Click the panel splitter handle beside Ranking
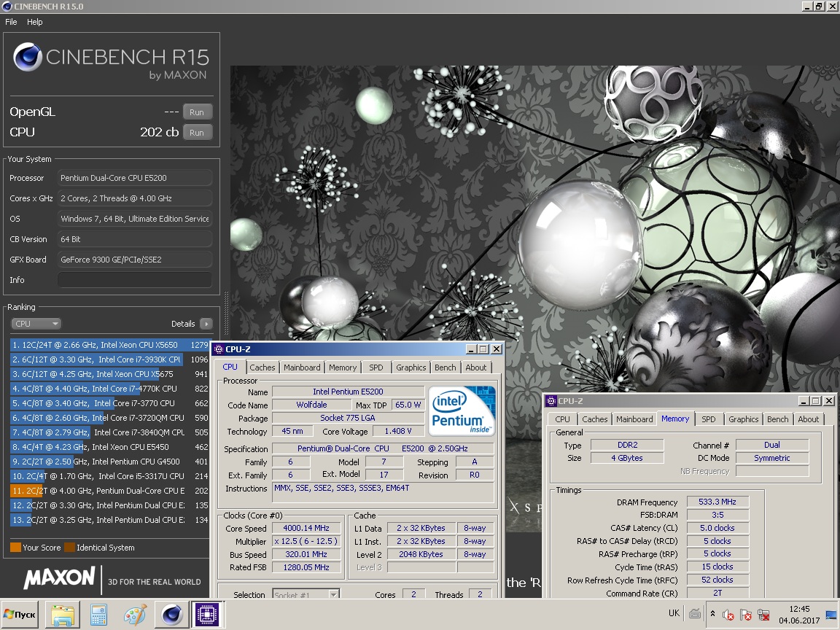The width and height of the screenshot is (840, 630). pyautogui.click(x=226, y=314)
